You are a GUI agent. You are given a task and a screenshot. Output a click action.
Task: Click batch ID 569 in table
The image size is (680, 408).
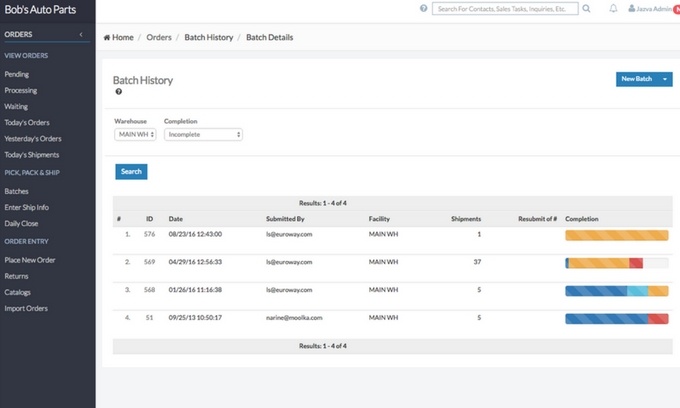pyautogui.click(x=149, y=262)
